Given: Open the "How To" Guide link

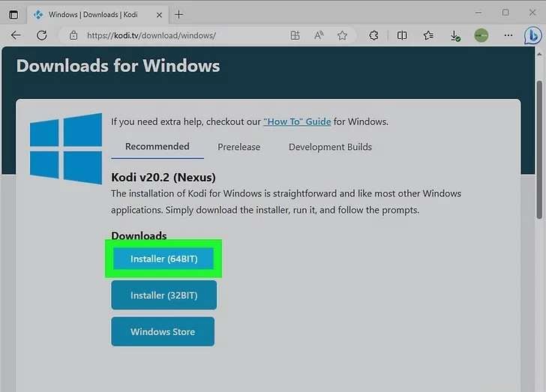Looking at the screenshot, I should [297, 122].
